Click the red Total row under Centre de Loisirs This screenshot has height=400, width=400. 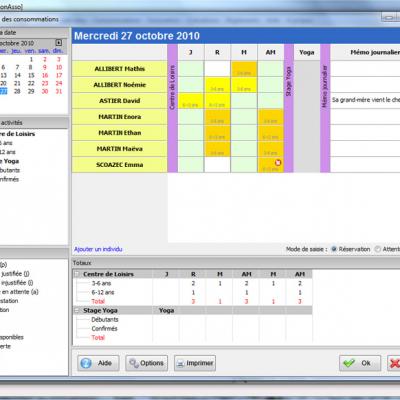[193, 301]
